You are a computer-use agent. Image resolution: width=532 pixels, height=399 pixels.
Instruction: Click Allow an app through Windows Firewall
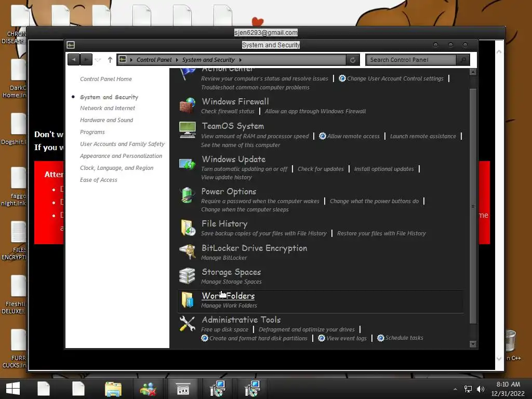[x=315, y=111]
